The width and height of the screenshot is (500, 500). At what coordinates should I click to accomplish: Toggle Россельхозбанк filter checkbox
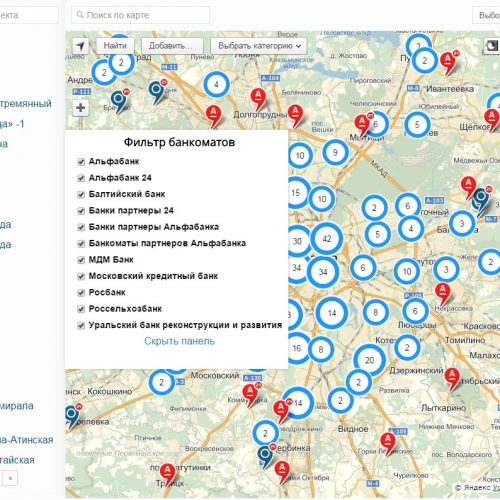tap(81, 309)
